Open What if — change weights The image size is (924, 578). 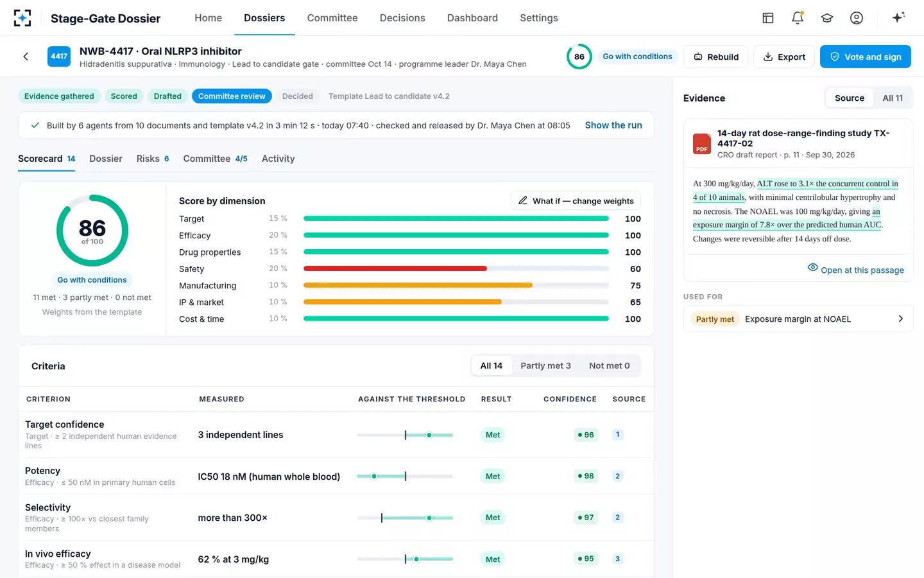click(576, 201)
